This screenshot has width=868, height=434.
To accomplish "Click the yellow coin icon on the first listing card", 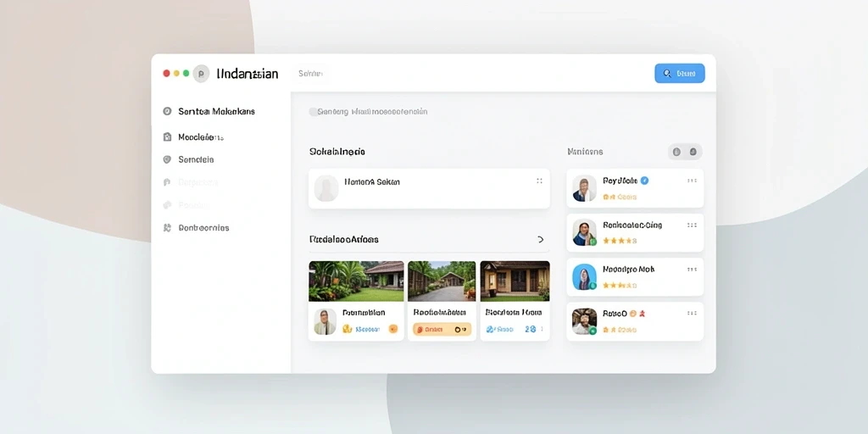I will [x=347, y=329].
